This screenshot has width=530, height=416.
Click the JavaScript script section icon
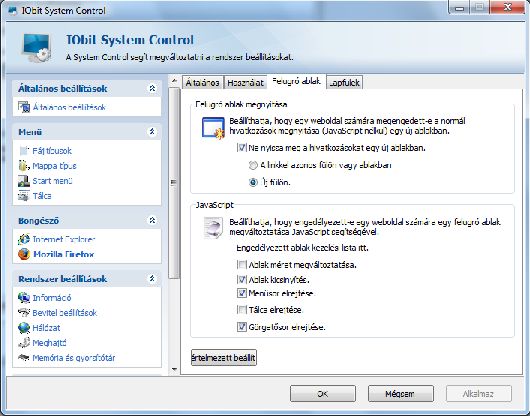[213, 227]
